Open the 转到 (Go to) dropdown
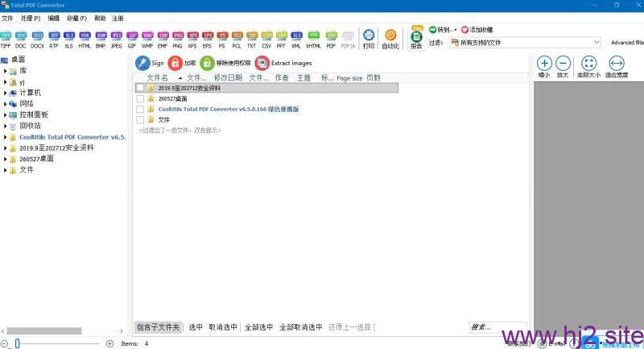The height and width of the screenshot is (349, 644). (x=443, y=30)
